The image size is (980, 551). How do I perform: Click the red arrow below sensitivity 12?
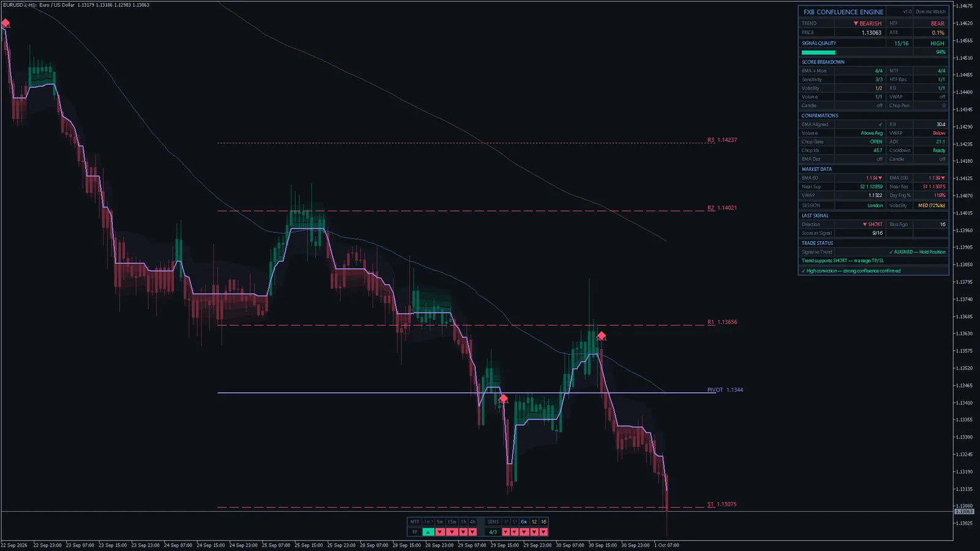(534, 532)
